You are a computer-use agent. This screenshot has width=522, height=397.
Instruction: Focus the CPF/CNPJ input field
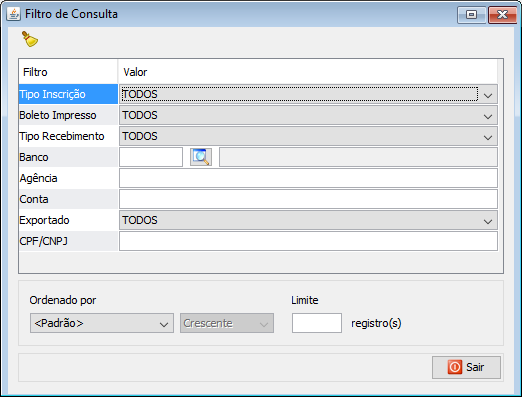point(308,241)
